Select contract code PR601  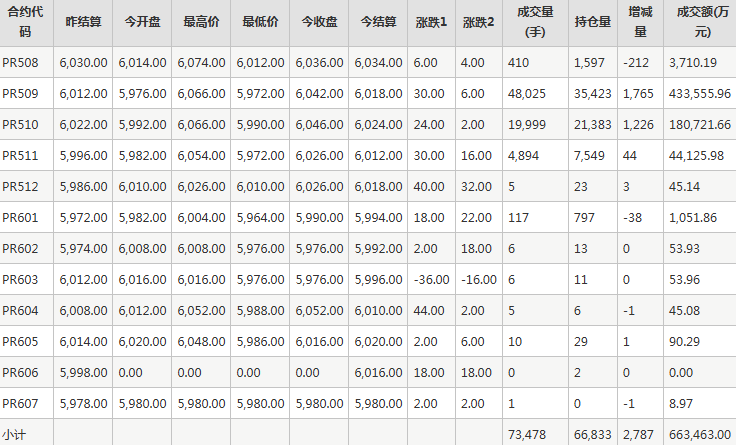pos(20,217)
